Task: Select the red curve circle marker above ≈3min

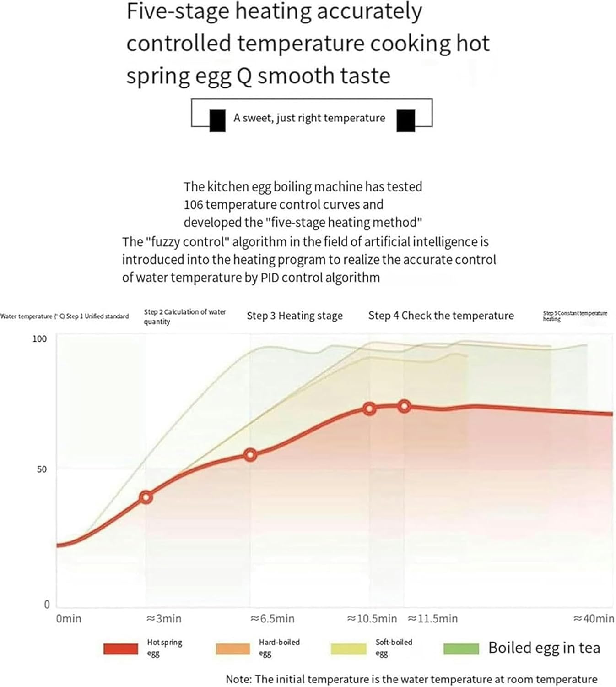Action: click(146, 497)
